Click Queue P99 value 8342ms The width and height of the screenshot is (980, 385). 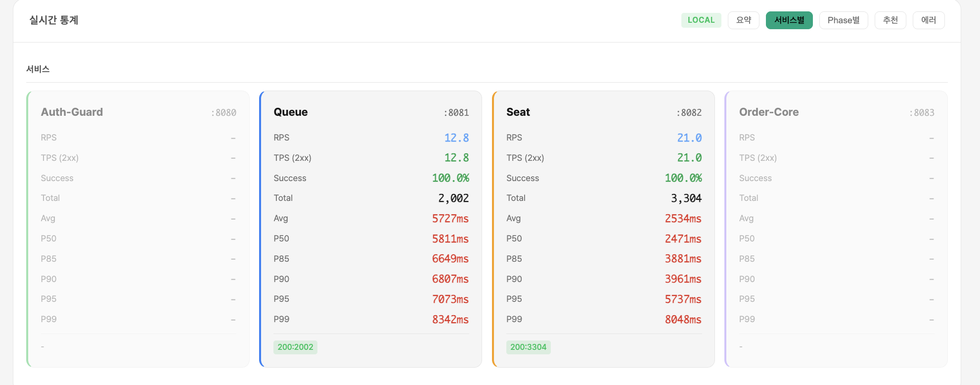450,320
